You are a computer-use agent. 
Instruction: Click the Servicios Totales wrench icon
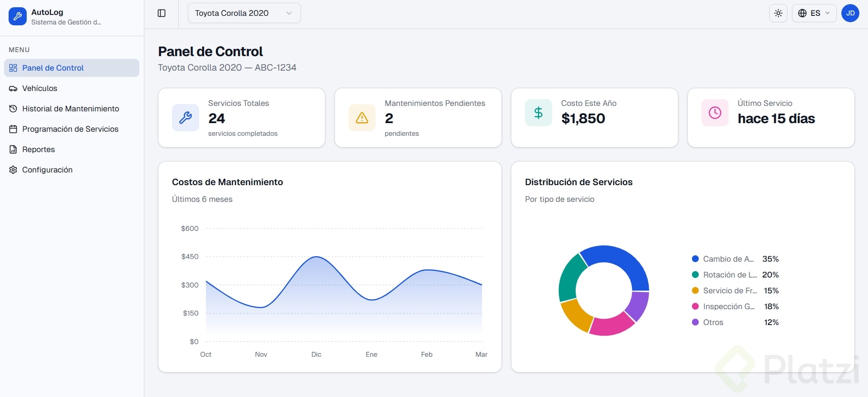click(186, 118)
